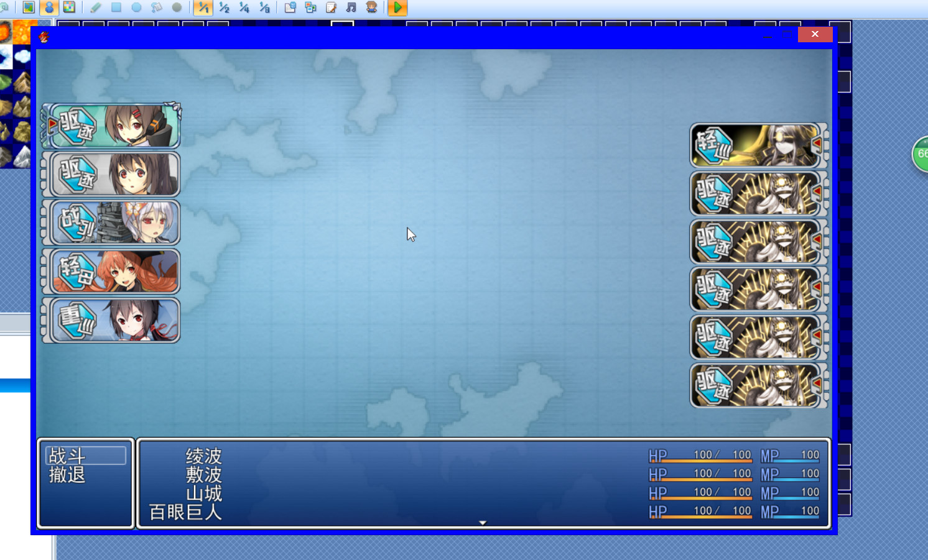Click the status window scroll-down arrow
The image size is (928, 560).
point(483,523)
